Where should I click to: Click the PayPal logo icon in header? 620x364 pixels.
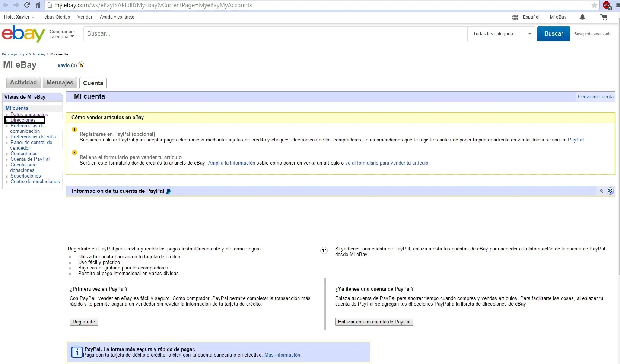tap(168, 191)
